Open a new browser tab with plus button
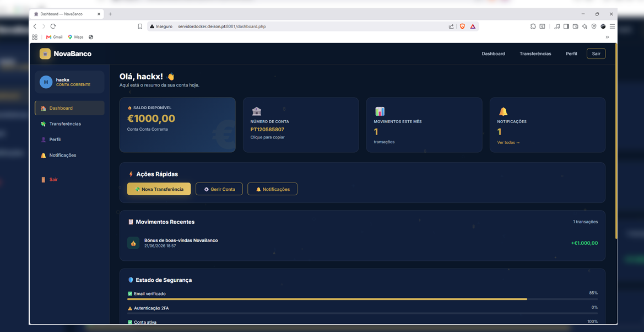Image resolution: width=644 pixels, height=332 pixels. coord(110,14)
